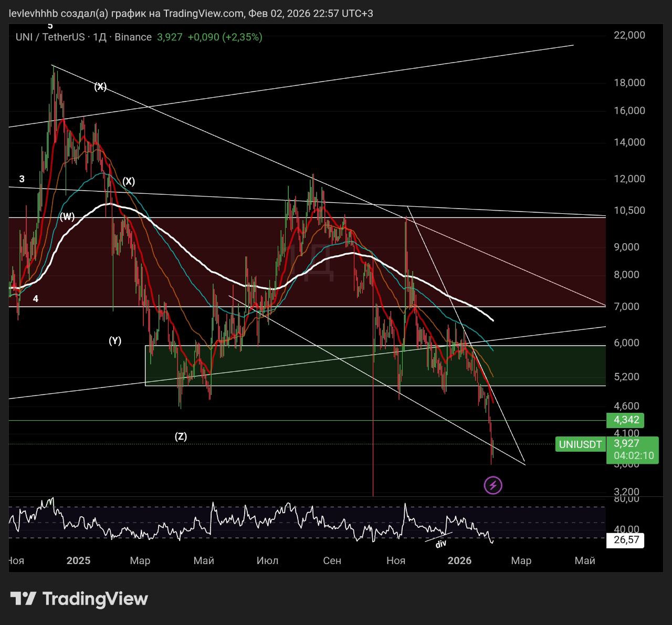Click the Июл month label on time axis
Screen dimensions: 672x625
tap(267, 560)
